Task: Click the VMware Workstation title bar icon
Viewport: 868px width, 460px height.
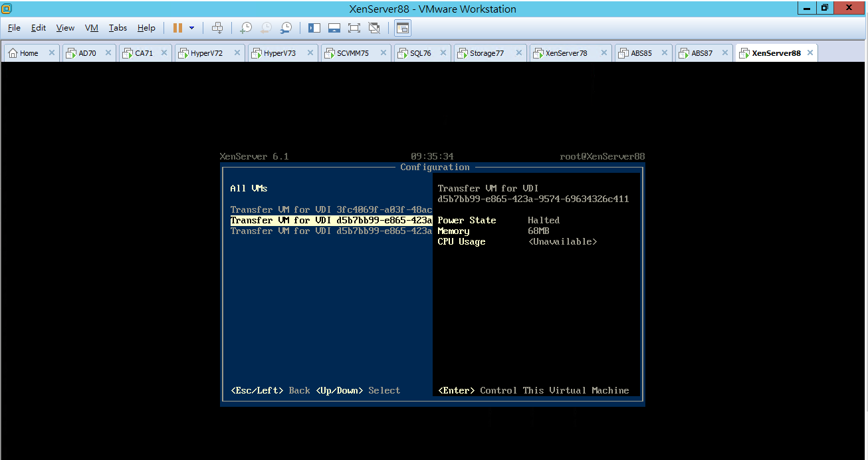Action: tap(7, 8)
